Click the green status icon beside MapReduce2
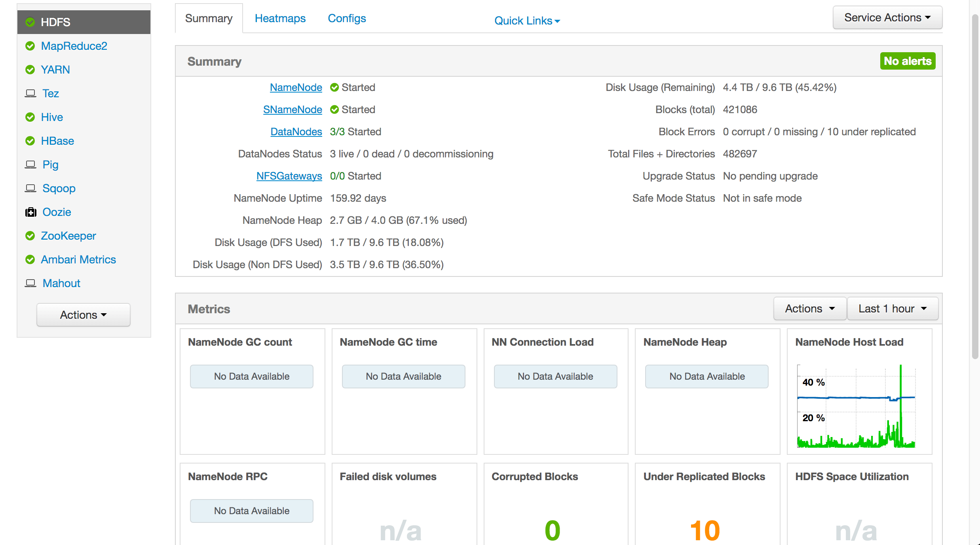The image size is (980, 545). tap(30, 46)
